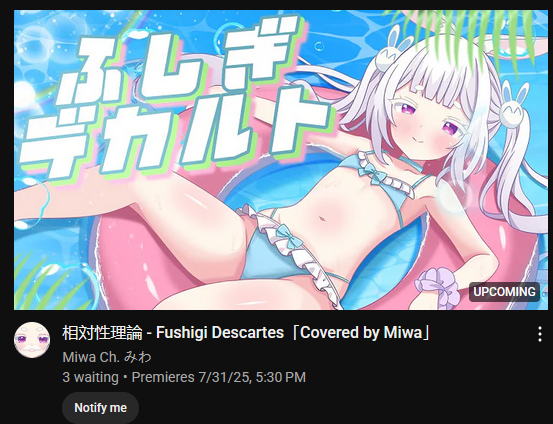Click the デカルト text in the thumbnail
This screenshot has height=424, width=553.
click(176, 134)
